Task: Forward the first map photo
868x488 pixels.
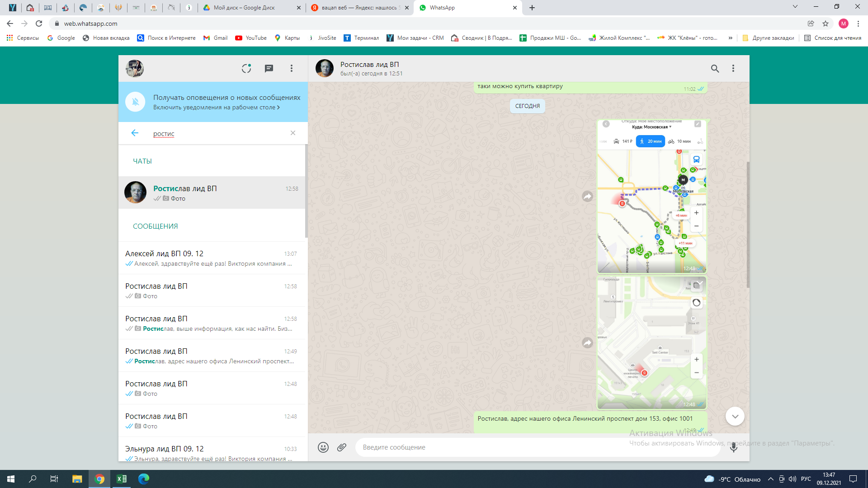Action: (x=587, y=197)
